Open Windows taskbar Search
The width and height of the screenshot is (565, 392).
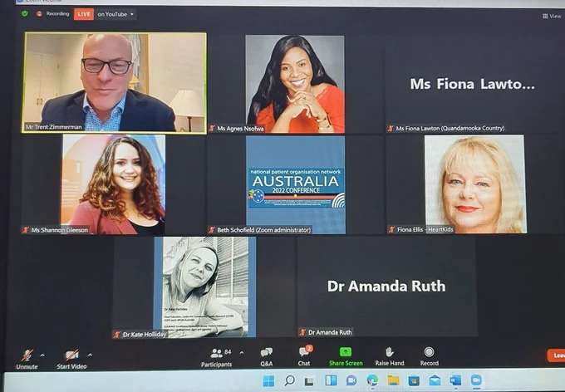pyautogui.click(x=289, y=380)
